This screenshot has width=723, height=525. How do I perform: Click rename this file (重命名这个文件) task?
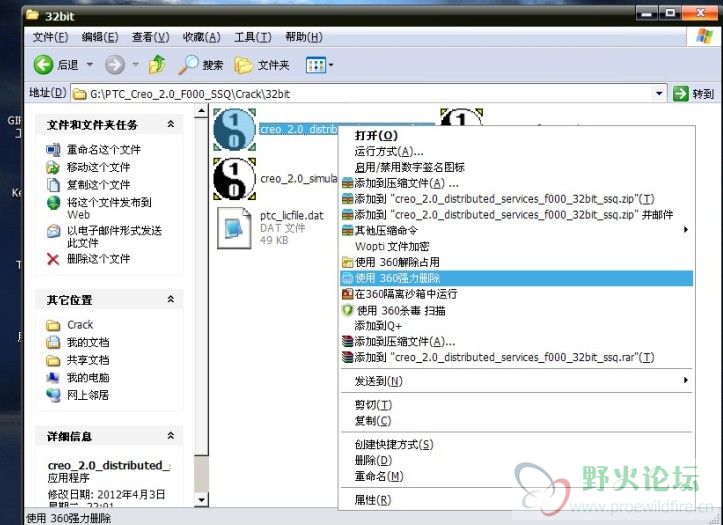103,149
